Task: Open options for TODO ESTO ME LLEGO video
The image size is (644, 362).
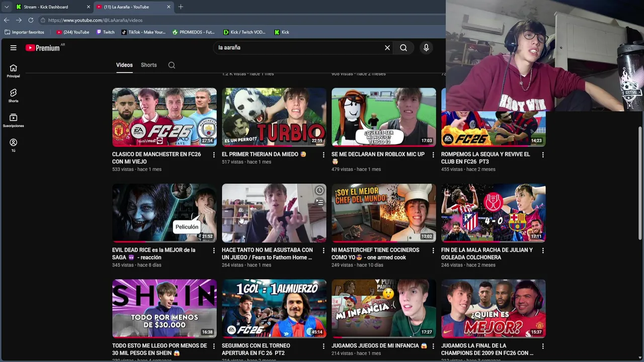Action: point(214,346)
